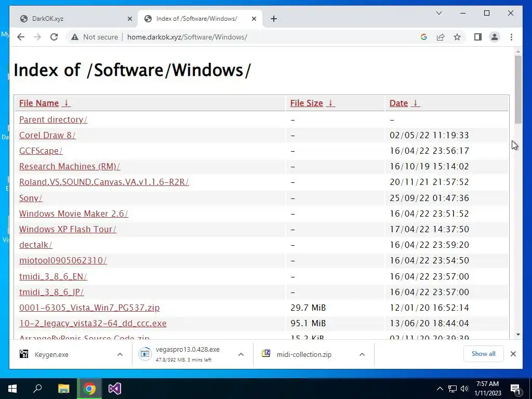532x399 pixels.
Task: Click the Keygen.exe file icon
Action: [24, 354]
